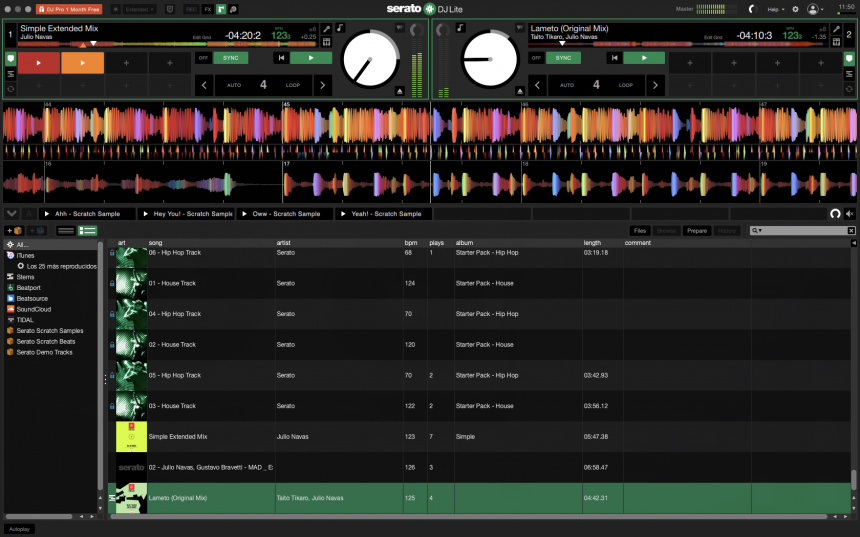Toggle the key lock note icon on deck 1
The height and width of the screenshot is (537, 860).
pyautogui.click(x=340, y=28)
